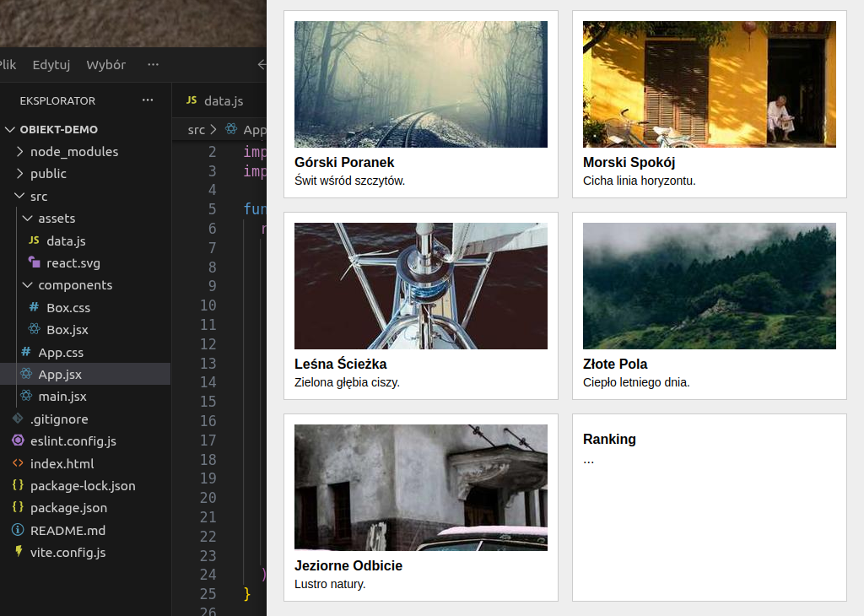The image size is (864, 616).
Task: Click the react.svg file icon
Action: 34,262
